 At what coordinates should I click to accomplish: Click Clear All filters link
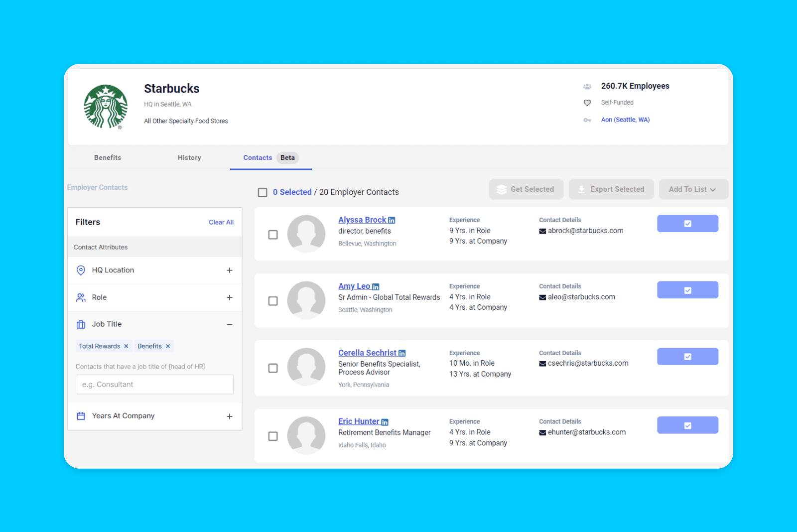221,222
